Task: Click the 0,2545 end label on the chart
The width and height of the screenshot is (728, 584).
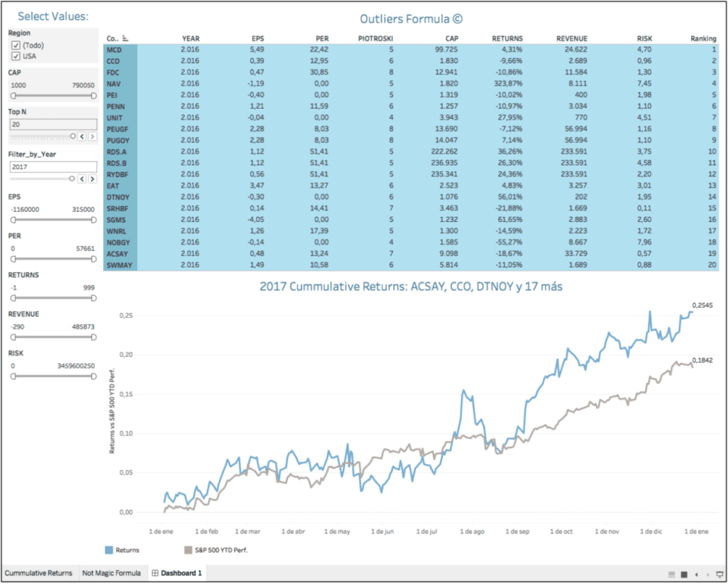Action: click(702, 306)
